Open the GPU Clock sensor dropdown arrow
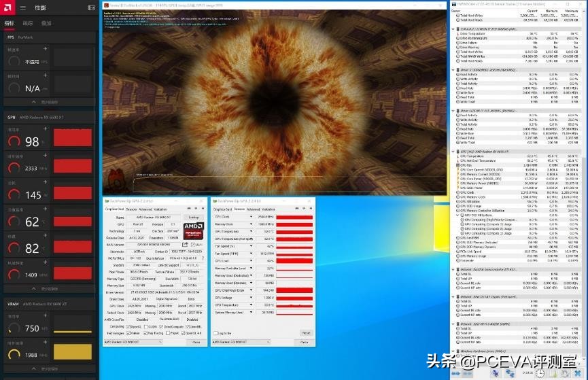This screenshot has height=380, width=588. 251,217
